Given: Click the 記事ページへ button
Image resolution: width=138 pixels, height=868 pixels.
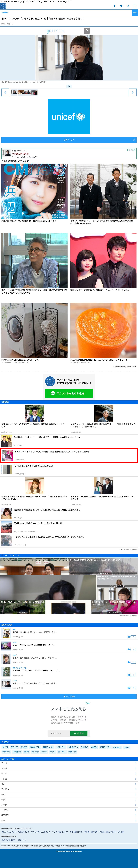Looking at the screenshot, I should coord(69,140).
